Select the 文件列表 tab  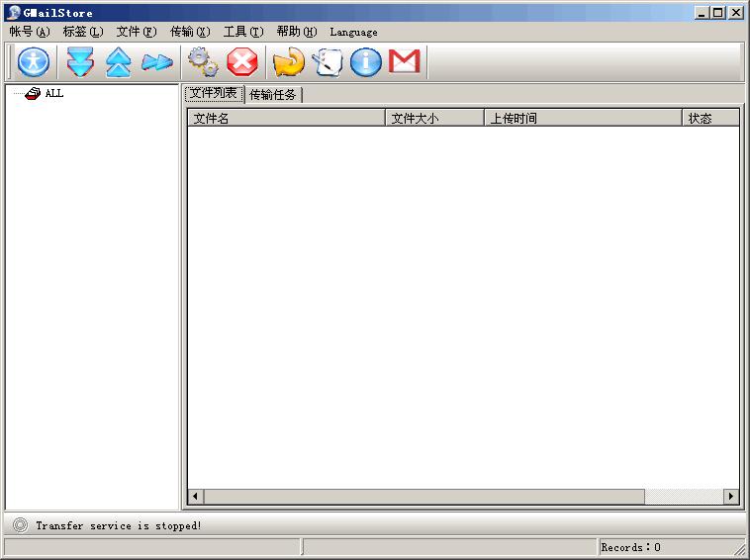point(214,94)
